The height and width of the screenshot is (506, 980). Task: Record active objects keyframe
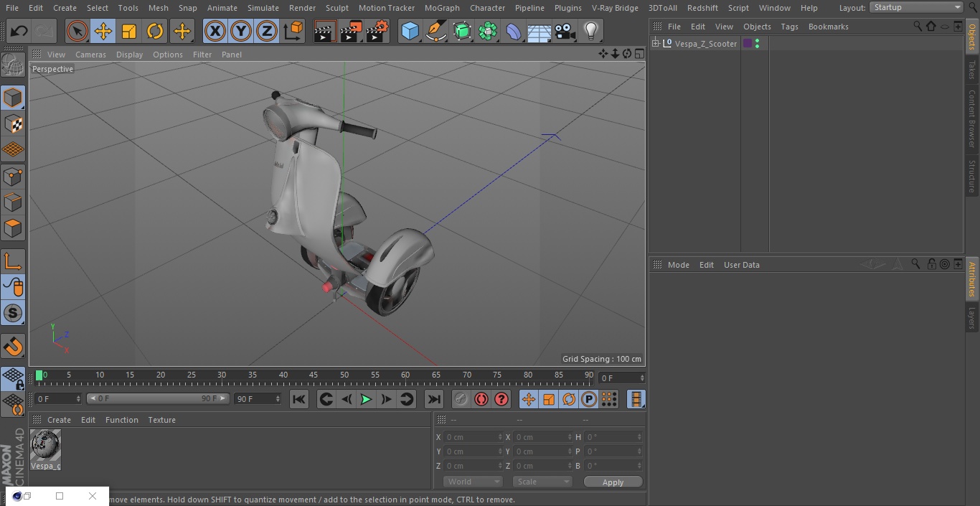coord(461,399)
